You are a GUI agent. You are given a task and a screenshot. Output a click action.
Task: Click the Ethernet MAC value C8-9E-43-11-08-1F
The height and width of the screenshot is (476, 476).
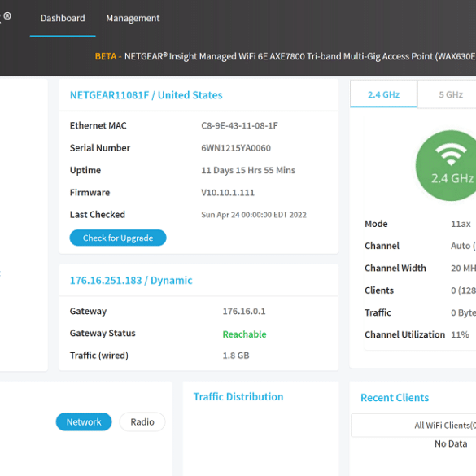[x=239, y=125]
